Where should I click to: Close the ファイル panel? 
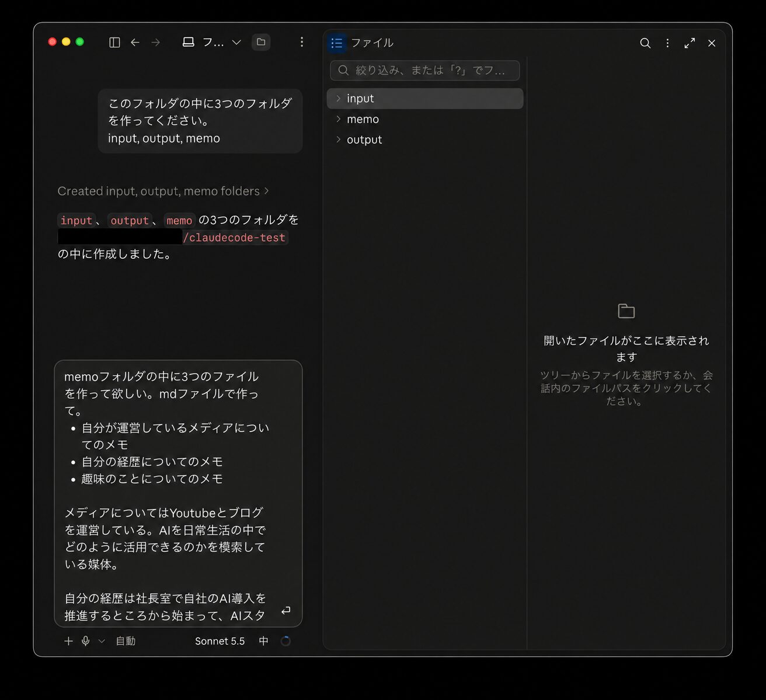point(712,43)
